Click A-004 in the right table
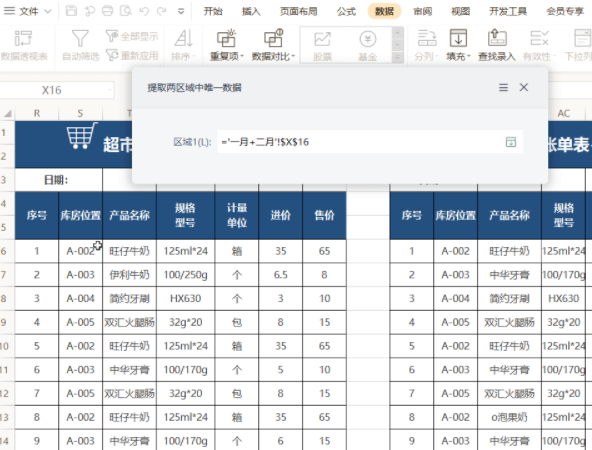 (455, 299)
